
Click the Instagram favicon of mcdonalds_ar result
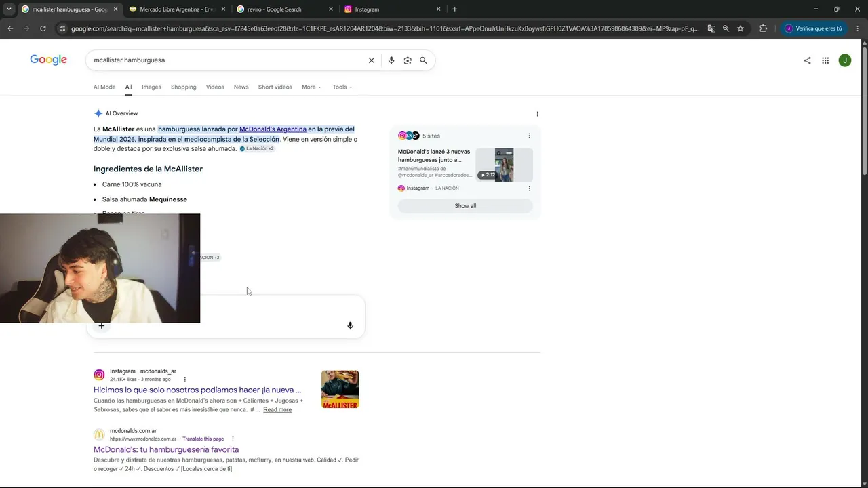[99, 375]
